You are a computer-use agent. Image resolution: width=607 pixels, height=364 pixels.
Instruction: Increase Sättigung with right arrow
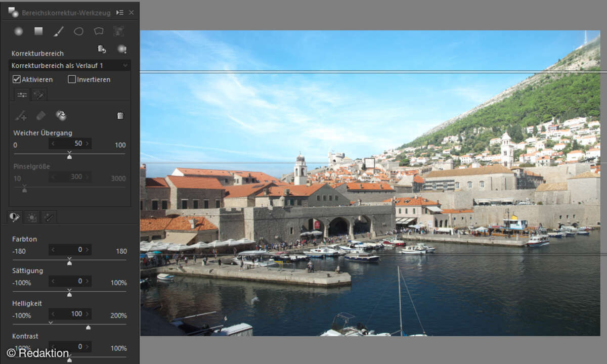[88, 281]
